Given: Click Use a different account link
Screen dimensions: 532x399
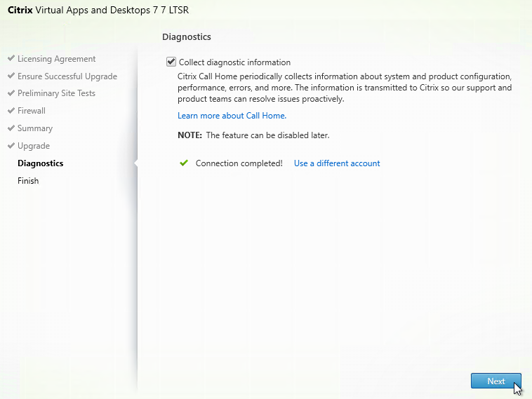Looking at the screenshot, I should click(337, 163).
